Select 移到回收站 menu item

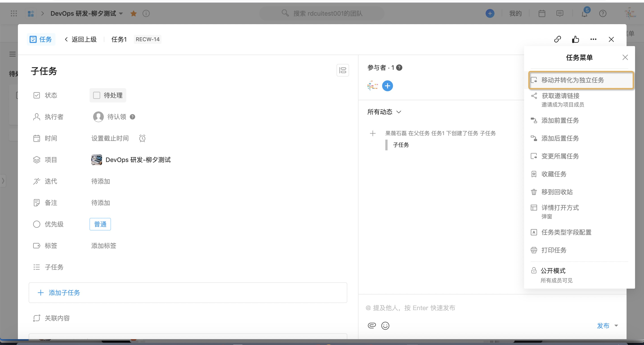coord(579,192)
